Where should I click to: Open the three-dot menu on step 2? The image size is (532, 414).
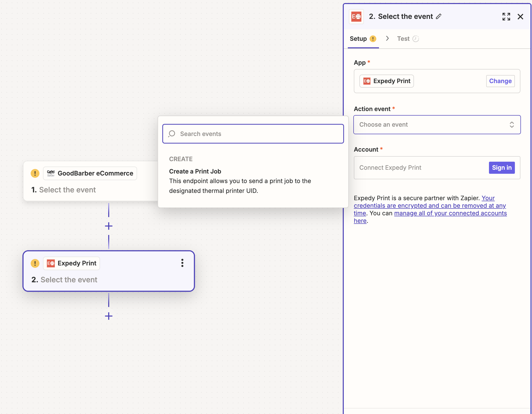point(182,263)
